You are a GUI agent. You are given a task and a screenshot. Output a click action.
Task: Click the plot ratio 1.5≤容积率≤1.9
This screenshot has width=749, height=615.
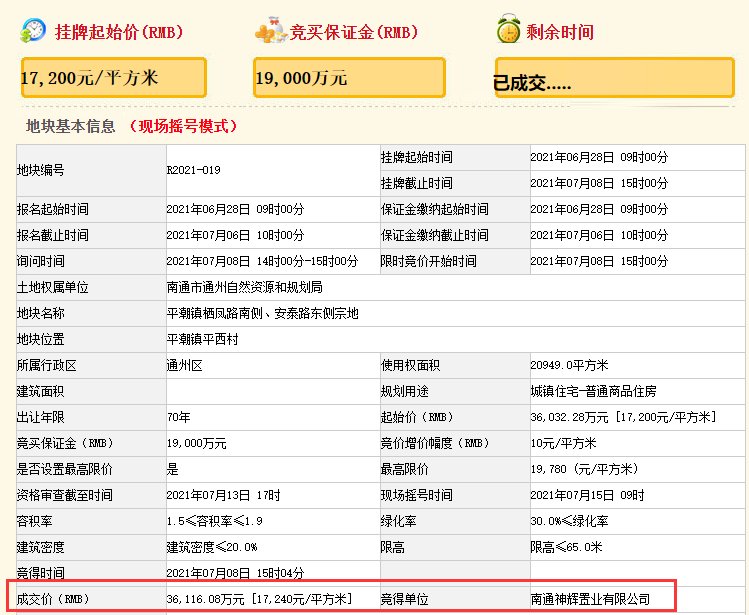[x=214, y=521]
